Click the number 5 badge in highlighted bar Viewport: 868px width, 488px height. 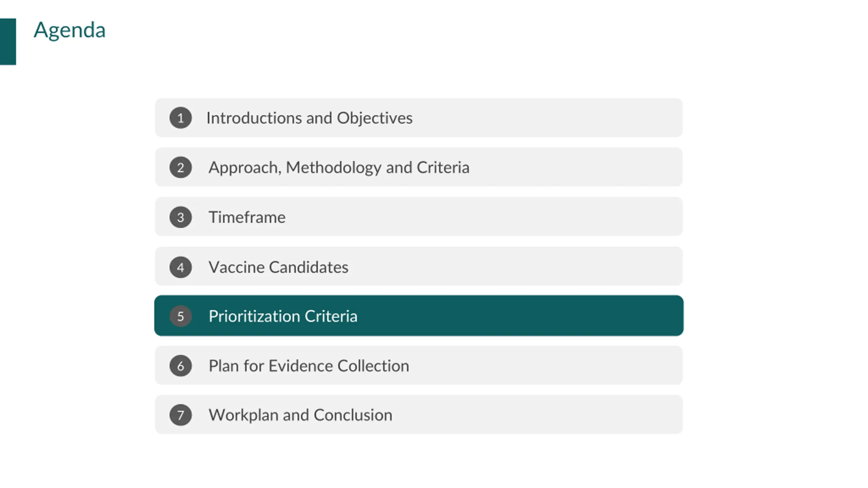click(180, 316)
